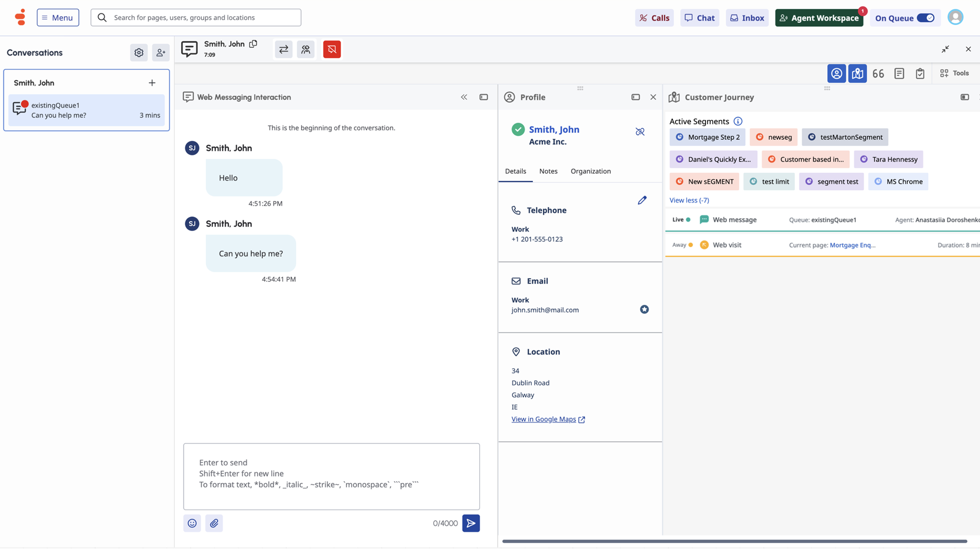
Task: Toggle Customer Journey panel icon in toolbar
Action: 857,73
